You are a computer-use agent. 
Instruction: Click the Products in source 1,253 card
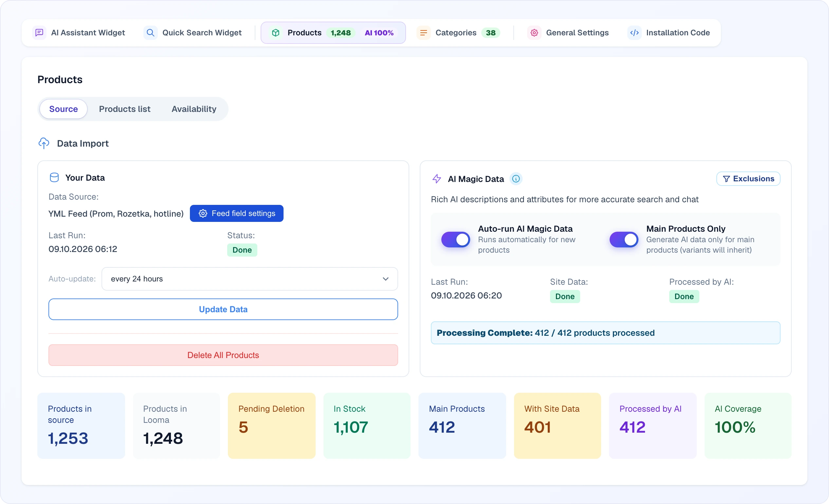(81, 426)
